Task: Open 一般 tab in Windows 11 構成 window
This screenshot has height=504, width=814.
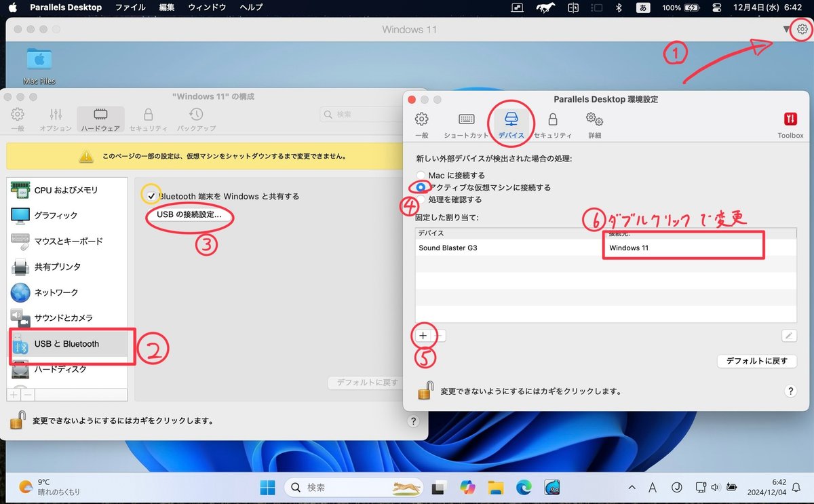Action: pos(18,119)
